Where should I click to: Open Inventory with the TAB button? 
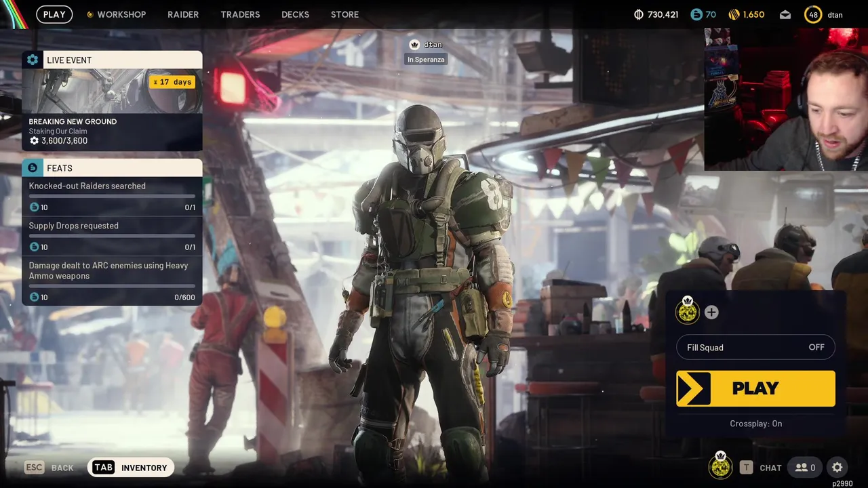(x=130, y=467)
